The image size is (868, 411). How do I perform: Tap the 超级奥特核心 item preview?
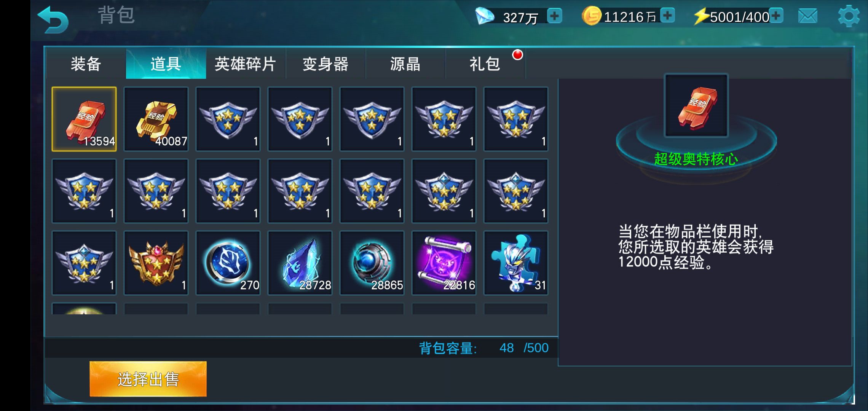pos(696,106)
